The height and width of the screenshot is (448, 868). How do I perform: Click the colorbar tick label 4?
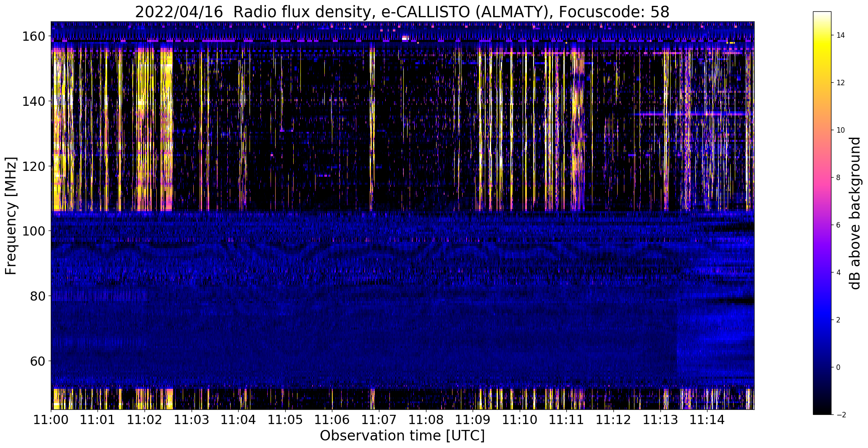(839, 272)
